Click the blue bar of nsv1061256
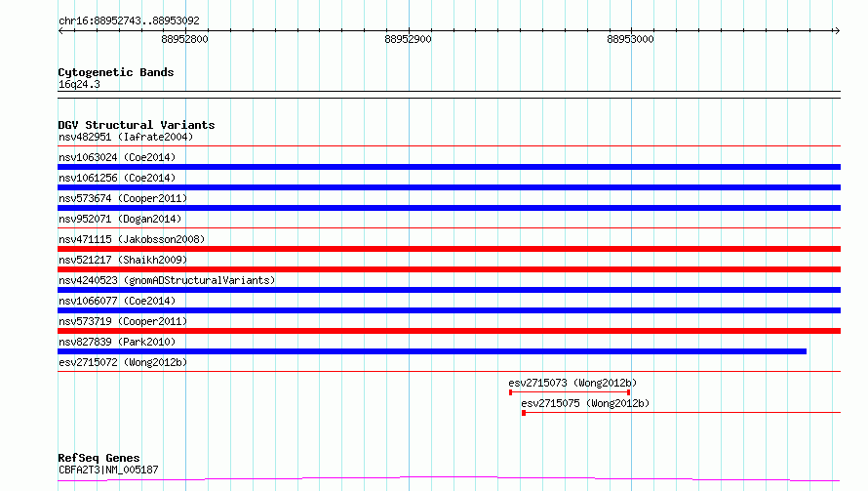This screenshot has width=868, height=491. tap(449, 187)
